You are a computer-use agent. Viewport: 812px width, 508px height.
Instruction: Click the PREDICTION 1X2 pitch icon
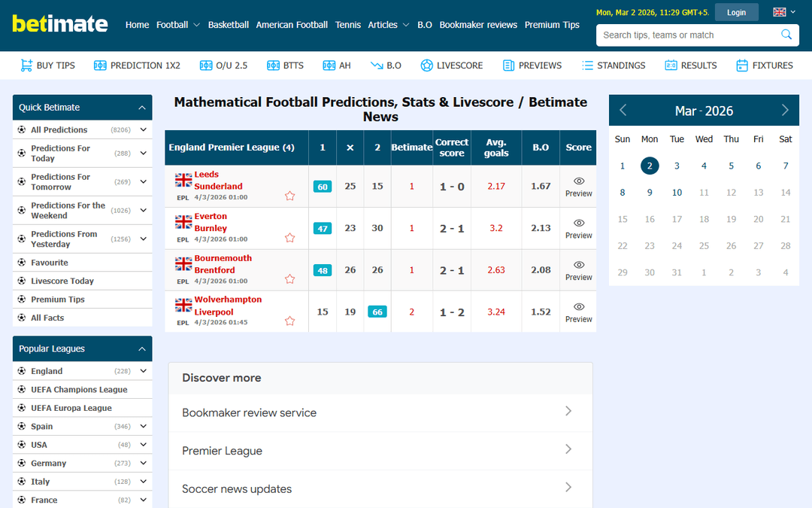(x=100, y=65)
